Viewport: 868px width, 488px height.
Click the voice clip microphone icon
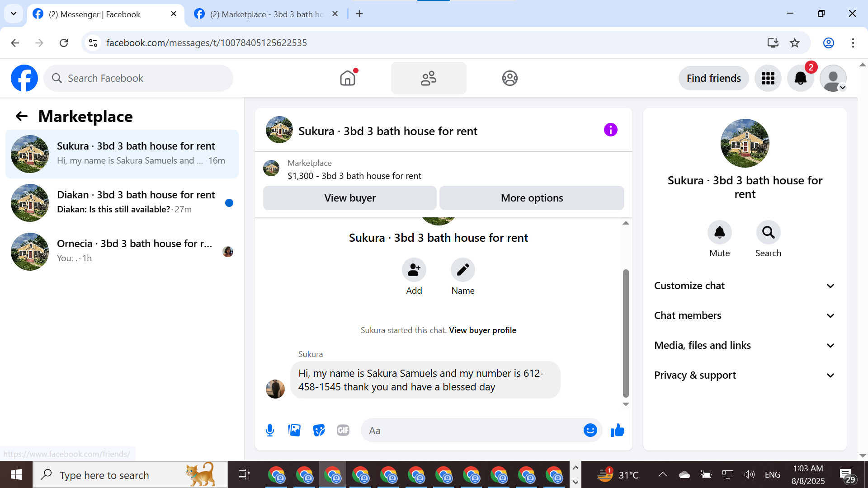click(x=270, y=430)
